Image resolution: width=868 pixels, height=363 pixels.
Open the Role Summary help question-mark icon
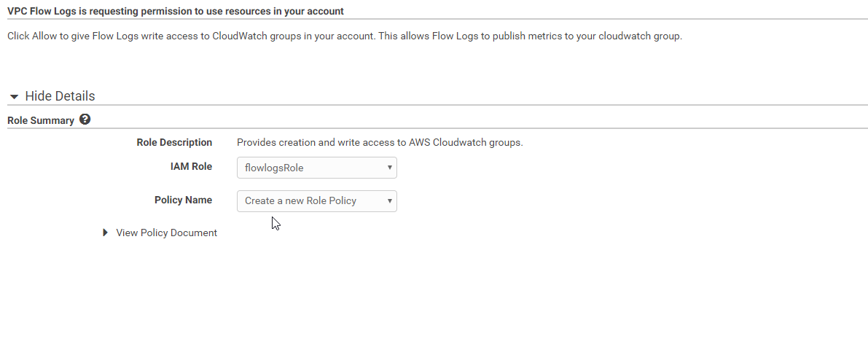click(85, 120)
